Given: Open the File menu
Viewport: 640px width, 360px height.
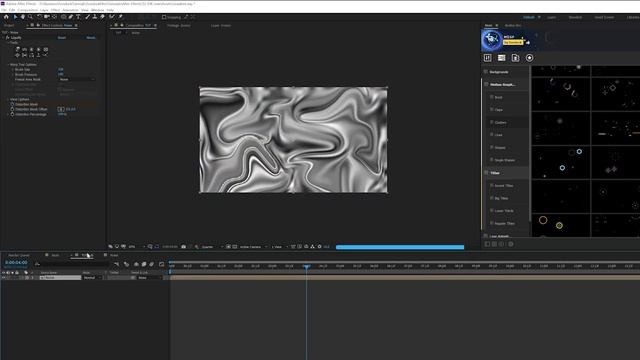Looking at the screenshot, I should tap(4, 10).
